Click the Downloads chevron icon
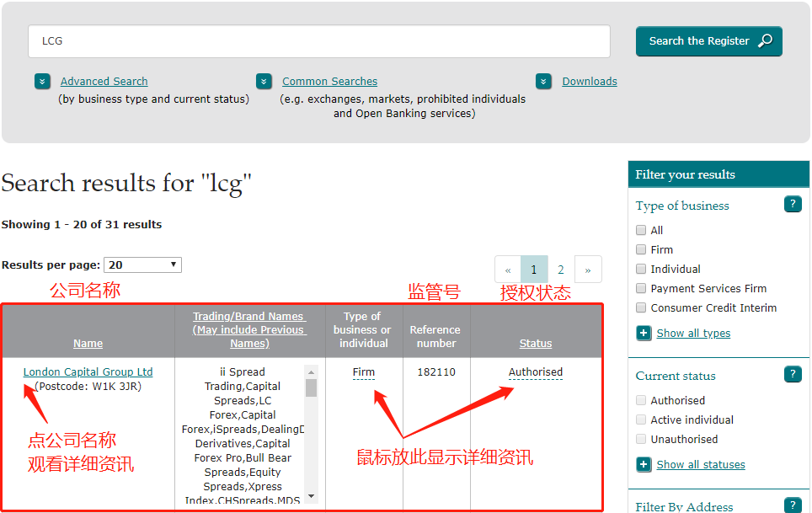The width and height of the screenshot is (812, 513). 544,82
